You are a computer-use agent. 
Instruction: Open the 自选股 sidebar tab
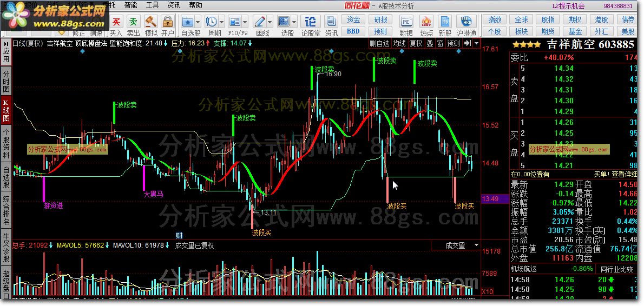(6, 177)
